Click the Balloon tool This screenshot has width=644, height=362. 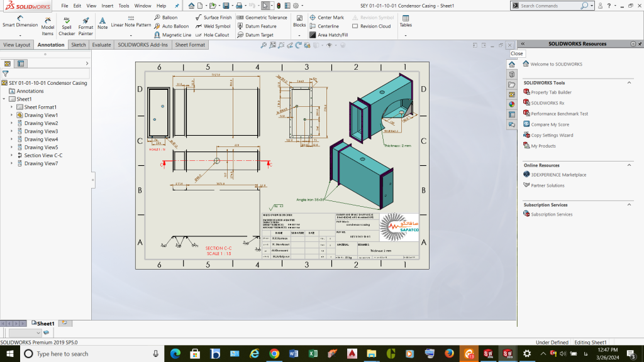coord(166,18)
